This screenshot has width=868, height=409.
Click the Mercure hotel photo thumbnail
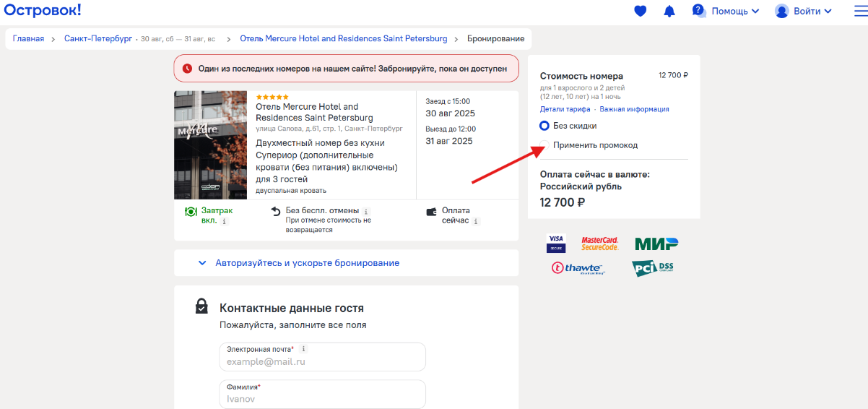click(x=210, y=145)
